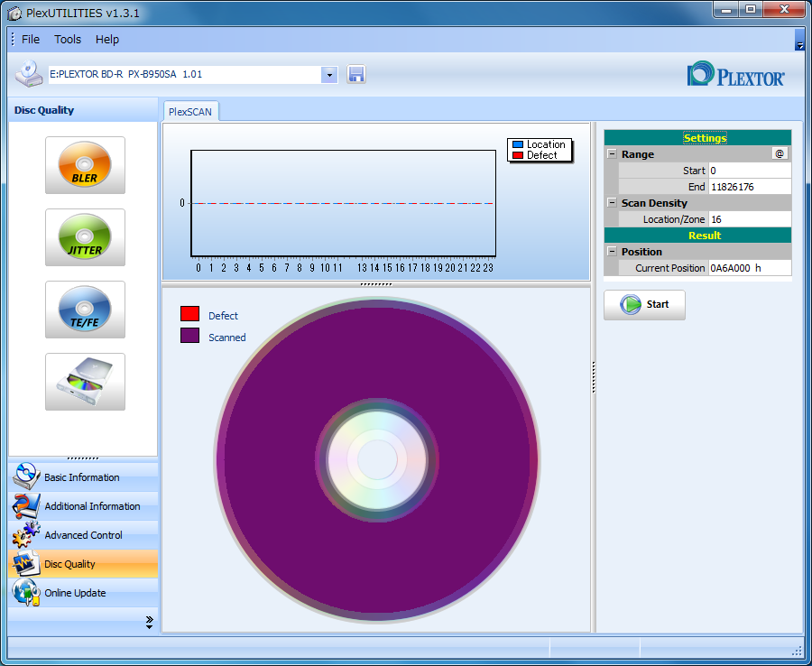The width and height of the screenshot is (812, 666).
Task: Go to Online Update section
Action: point(83,593)
